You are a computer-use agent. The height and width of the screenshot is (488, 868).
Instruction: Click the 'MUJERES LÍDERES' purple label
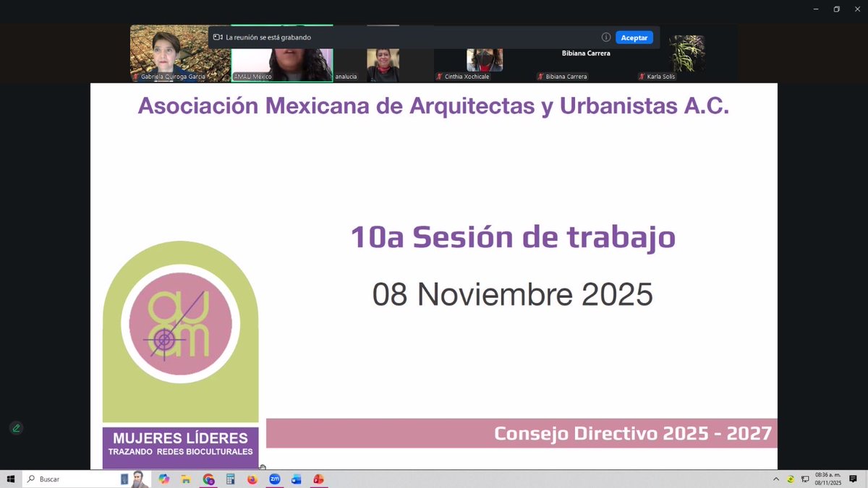(x=180, y=438)
